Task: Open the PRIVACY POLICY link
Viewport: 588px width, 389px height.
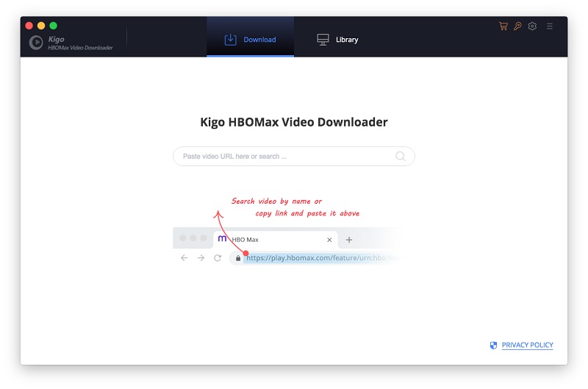Action: 527,345
